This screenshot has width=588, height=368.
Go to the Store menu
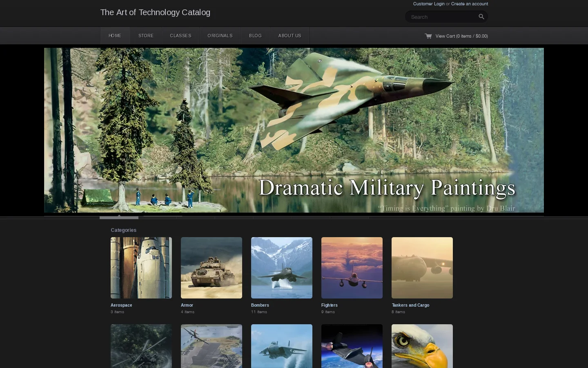click(146, 36)
